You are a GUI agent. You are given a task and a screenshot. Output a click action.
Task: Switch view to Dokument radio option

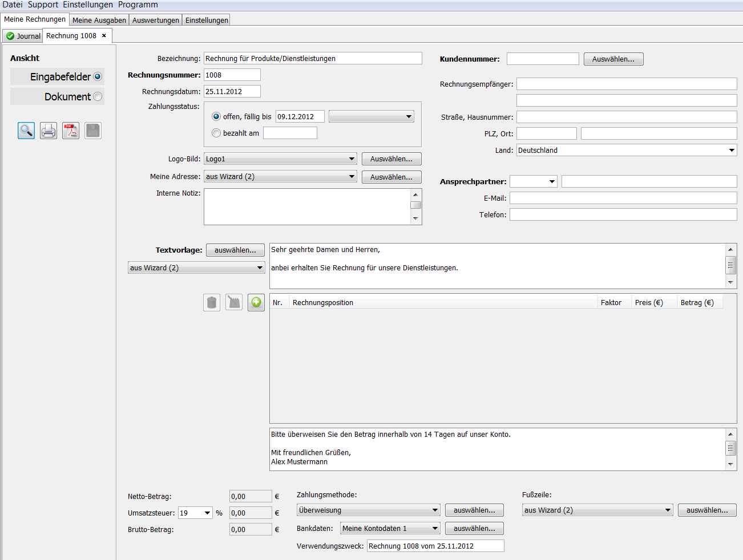[98, 96]
